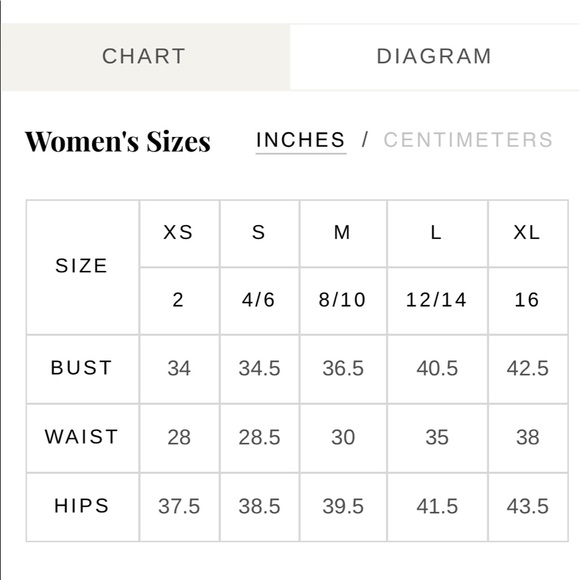Click the 43.5 hips value for XL
580x580 pixels.
click(528, 507)
